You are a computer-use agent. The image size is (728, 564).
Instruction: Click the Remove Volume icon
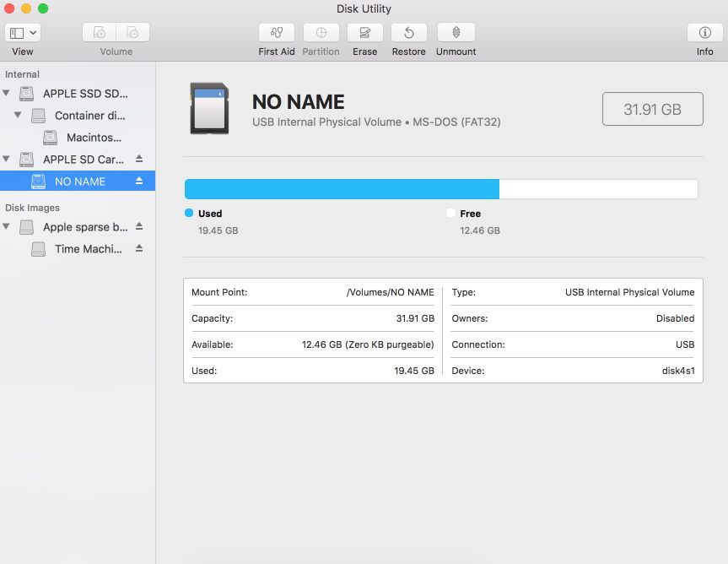pos(132,33)
